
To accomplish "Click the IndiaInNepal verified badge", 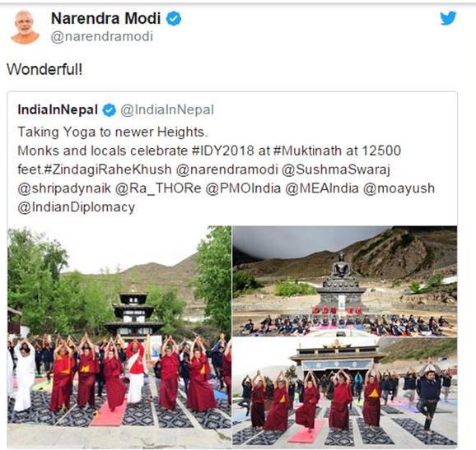I will (110, 109).
